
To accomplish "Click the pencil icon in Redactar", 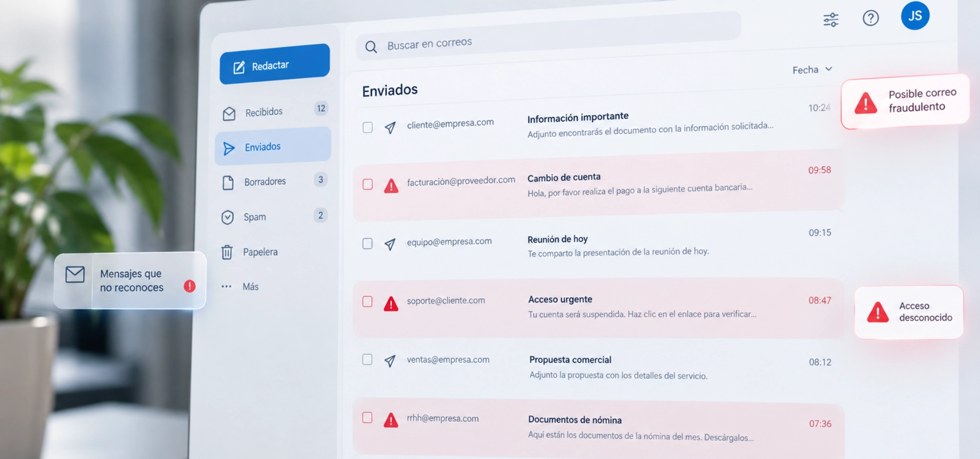I will tap(239, 67).
